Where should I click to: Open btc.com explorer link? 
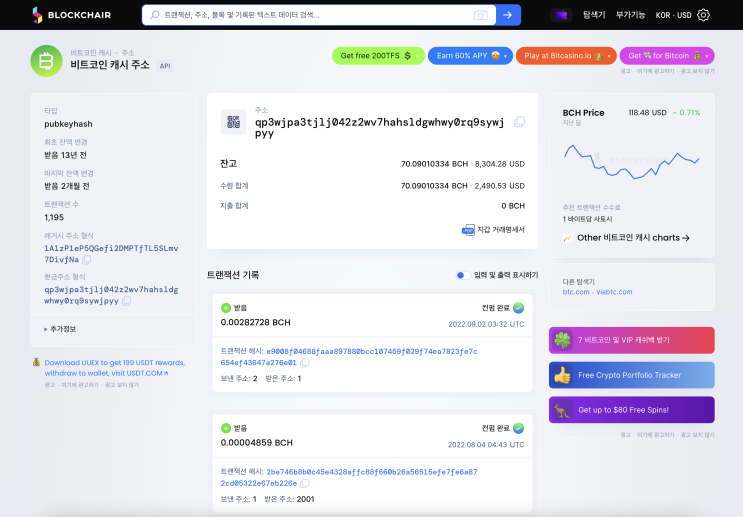(x=576, y=292)
